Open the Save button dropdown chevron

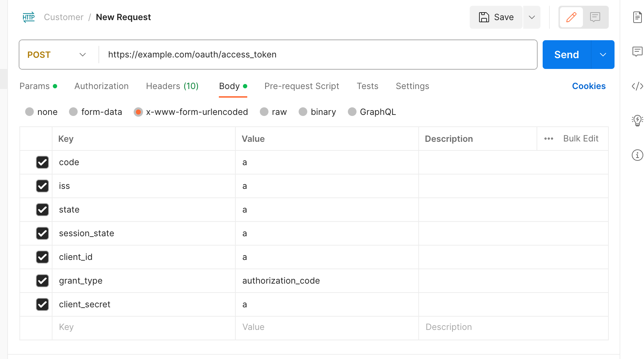click(x=532, y=17)
